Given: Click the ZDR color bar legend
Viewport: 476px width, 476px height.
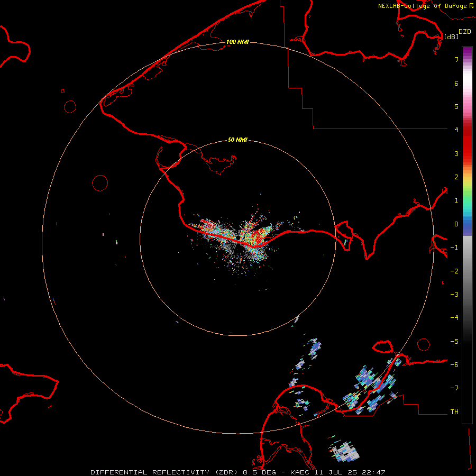Looking at the screenshot, I should 467,235.
